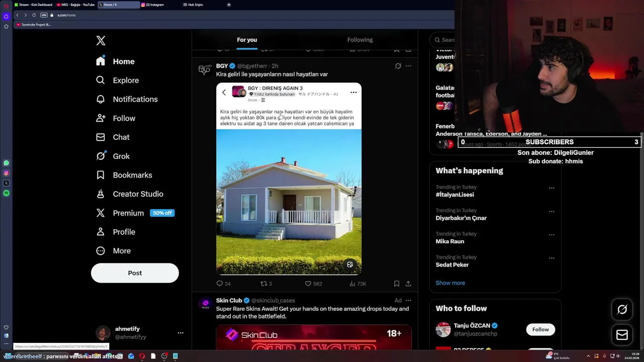Open Bookmarks in the sidebar

124,175
